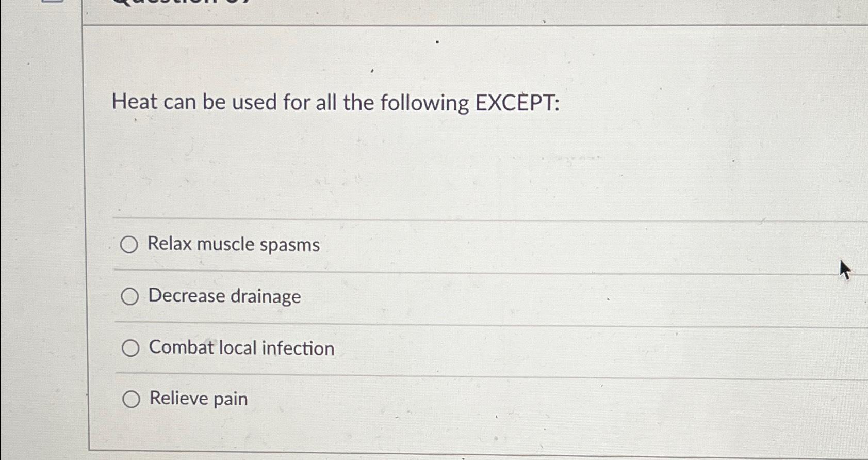Select the radio button for Decrease drainage
The width and height of the screenshot is (868, 460).
coord(130,296)
